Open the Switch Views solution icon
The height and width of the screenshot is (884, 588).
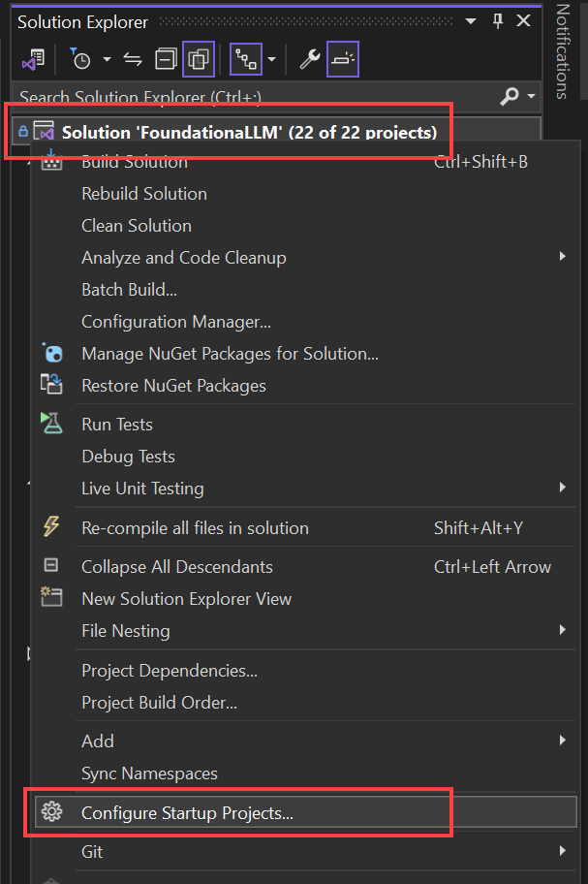(x=33, y=58)
